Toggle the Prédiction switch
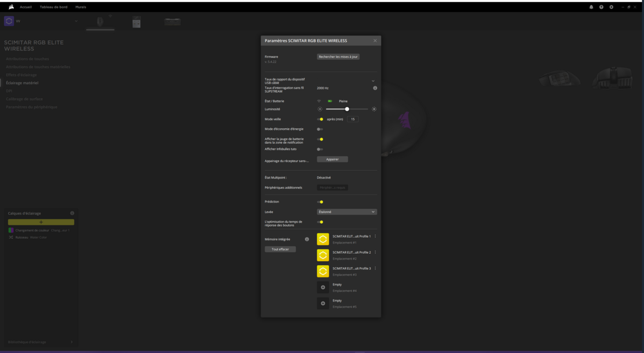The width and height of the screenshot is (644, 353). (x=320, y=202)
